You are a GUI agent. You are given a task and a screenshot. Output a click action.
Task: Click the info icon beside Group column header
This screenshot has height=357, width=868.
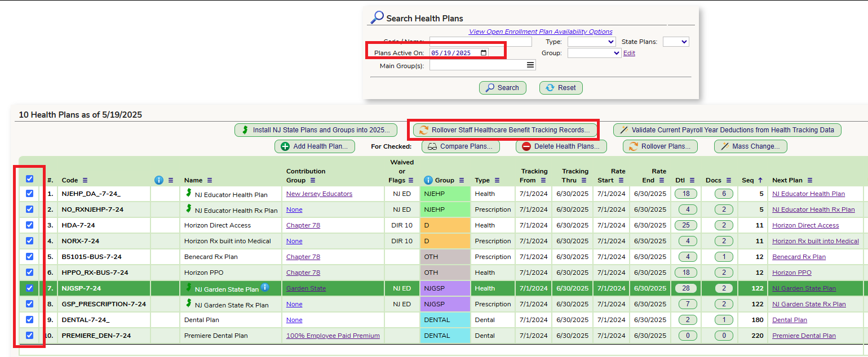point(428,180)
